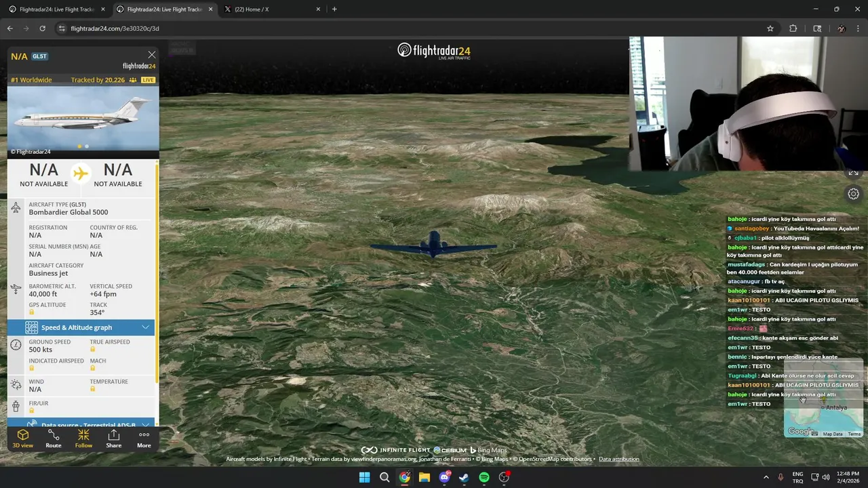This screenshot has height=488, width=868.
Task: Toggle Follow aircraft mode
Action: point(83,439)
